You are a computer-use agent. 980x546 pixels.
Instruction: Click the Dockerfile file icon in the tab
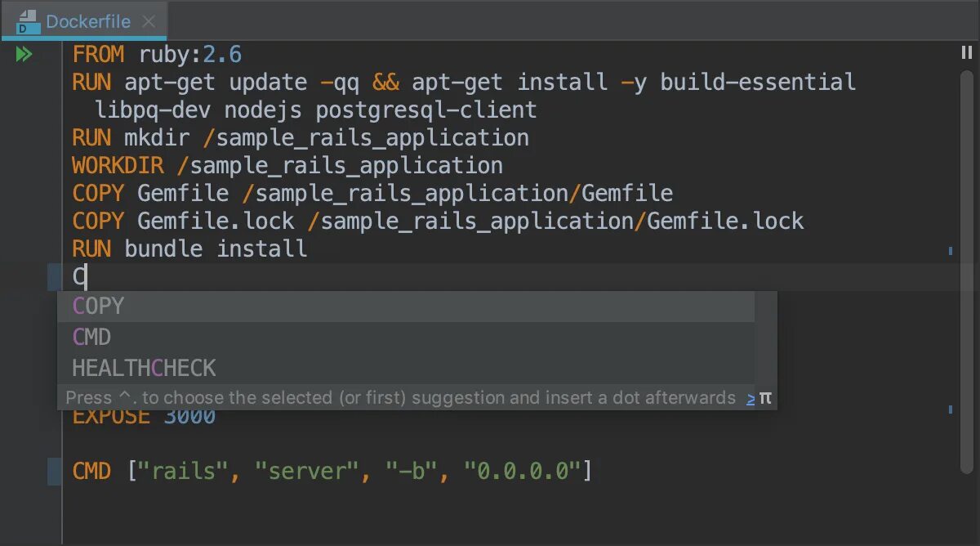[28, 22]
